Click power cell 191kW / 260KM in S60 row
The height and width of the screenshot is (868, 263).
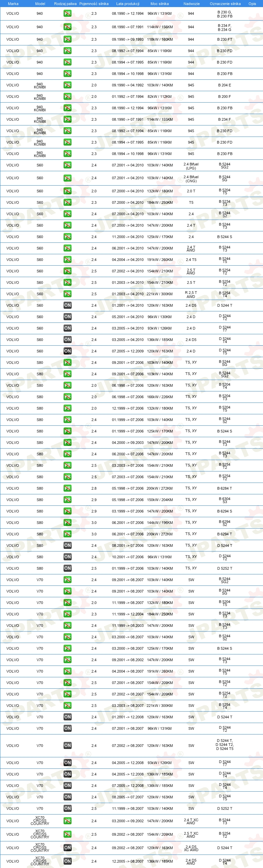click(x=160, y=260)
